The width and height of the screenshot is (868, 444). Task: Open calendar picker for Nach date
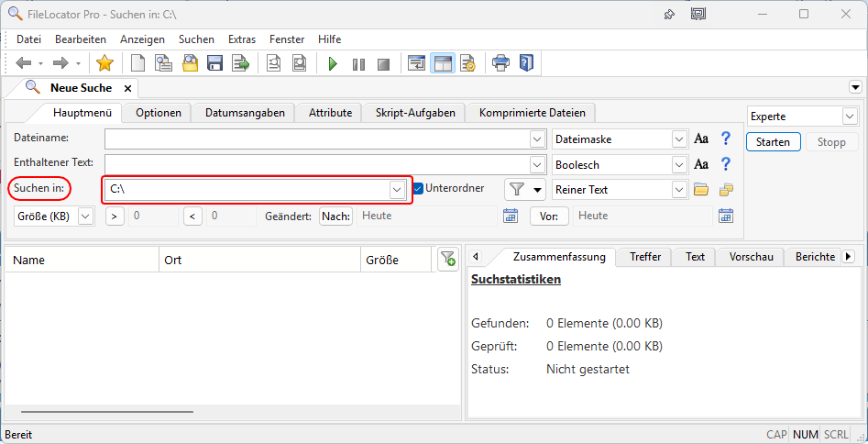[x=511, y=216]
